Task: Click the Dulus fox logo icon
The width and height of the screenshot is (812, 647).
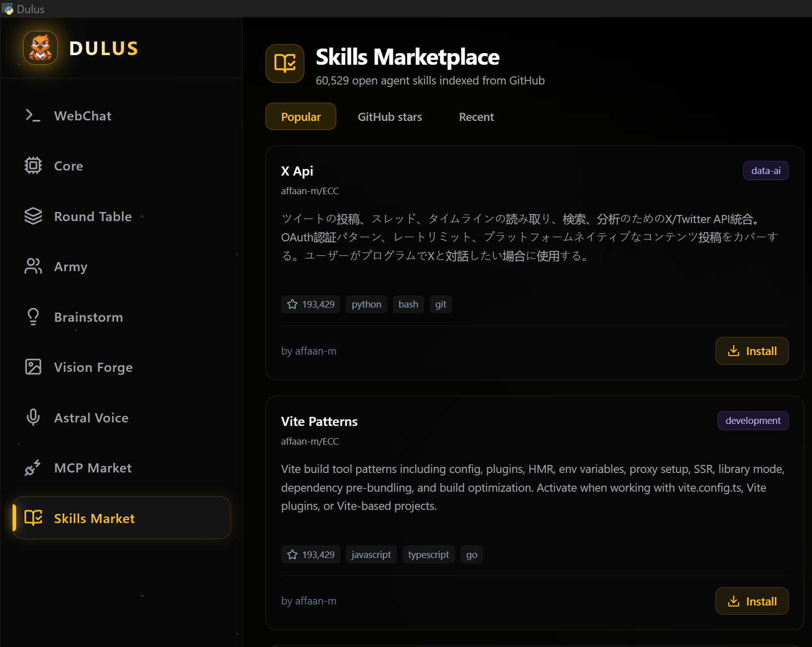Action: (40, 48)
